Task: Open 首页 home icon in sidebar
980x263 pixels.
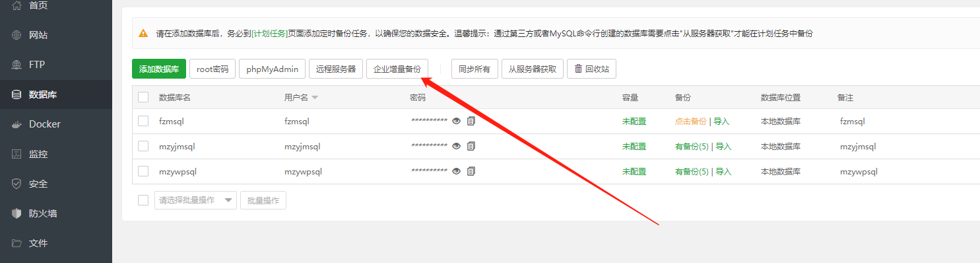Action: [x=16, y=5]
